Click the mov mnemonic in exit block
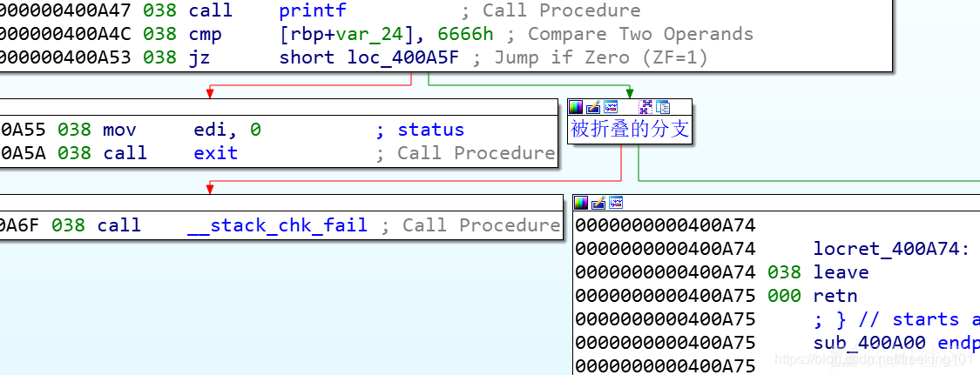The image size is (980, 375). pyautogui.click(x=118, y=130)
